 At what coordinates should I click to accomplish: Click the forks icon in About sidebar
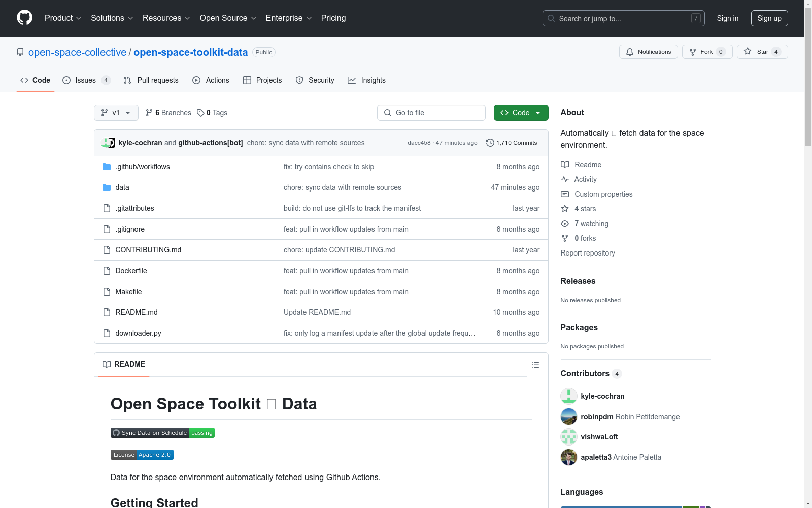pos(565,238)
